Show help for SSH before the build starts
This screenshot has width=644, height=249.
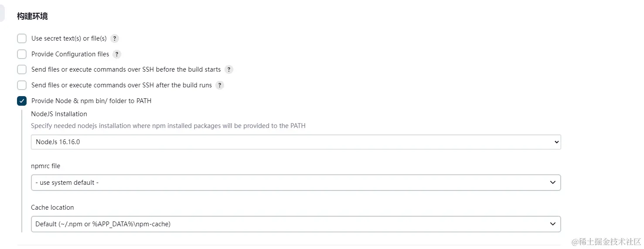coord(228,69)
